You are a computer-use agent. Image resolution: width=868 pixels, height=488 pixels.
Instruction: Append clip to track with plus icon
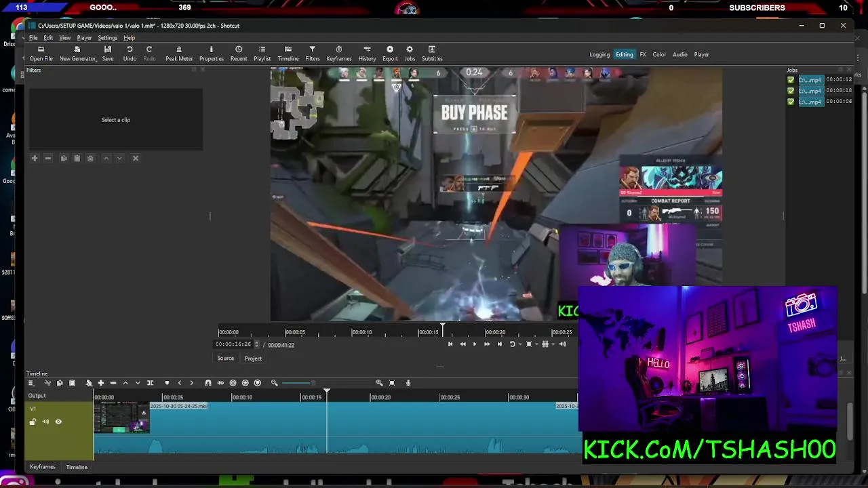pos(101,383)
